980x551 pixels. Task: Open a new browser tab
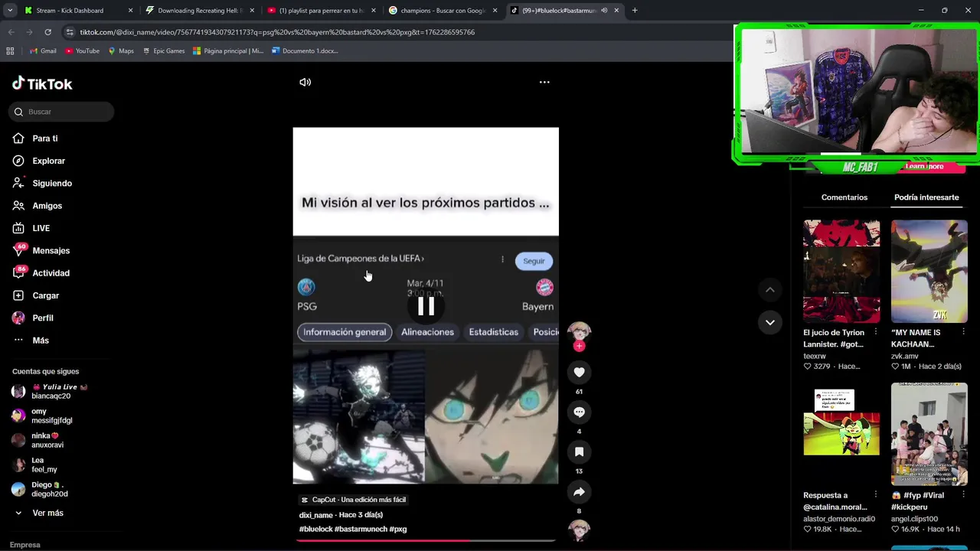pos(635,11)
